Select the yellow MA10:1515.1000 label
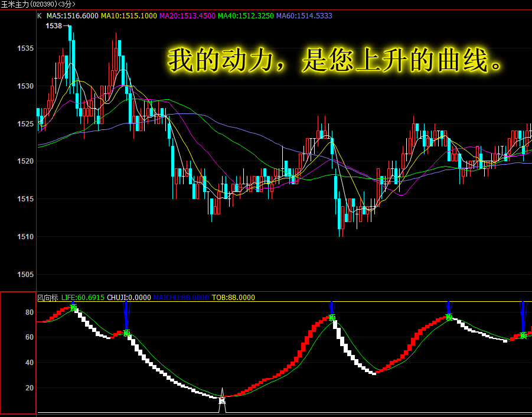 pos(129,16)
